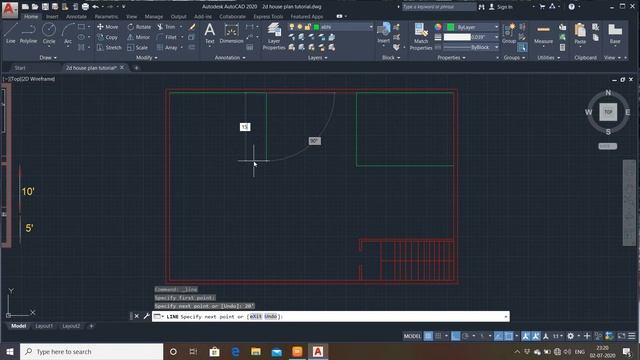The height and width of the screenshot is (360, 640).
Task: Expand the Annotation panel
Action: (230, 58)
